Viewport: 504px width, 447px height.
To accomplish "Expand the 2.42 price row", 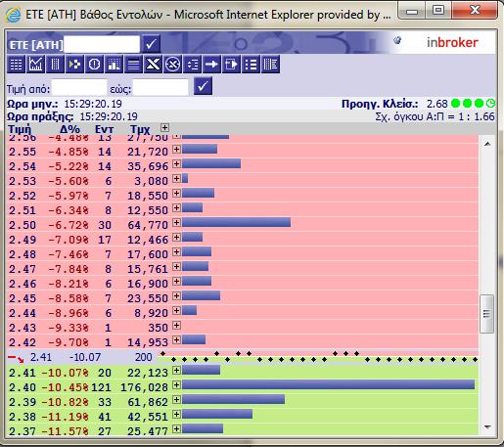I will 176,339.
